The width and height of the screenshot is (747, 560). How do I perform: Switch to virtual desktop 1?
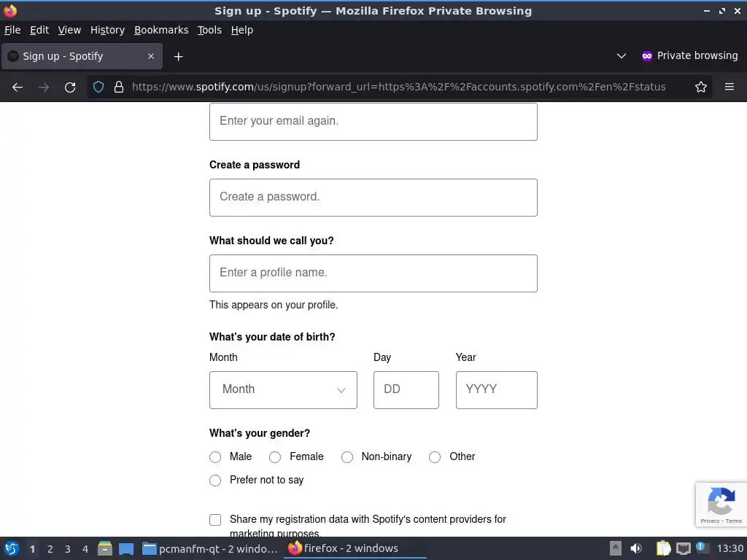pyautogui.click(x=32, y=549)
